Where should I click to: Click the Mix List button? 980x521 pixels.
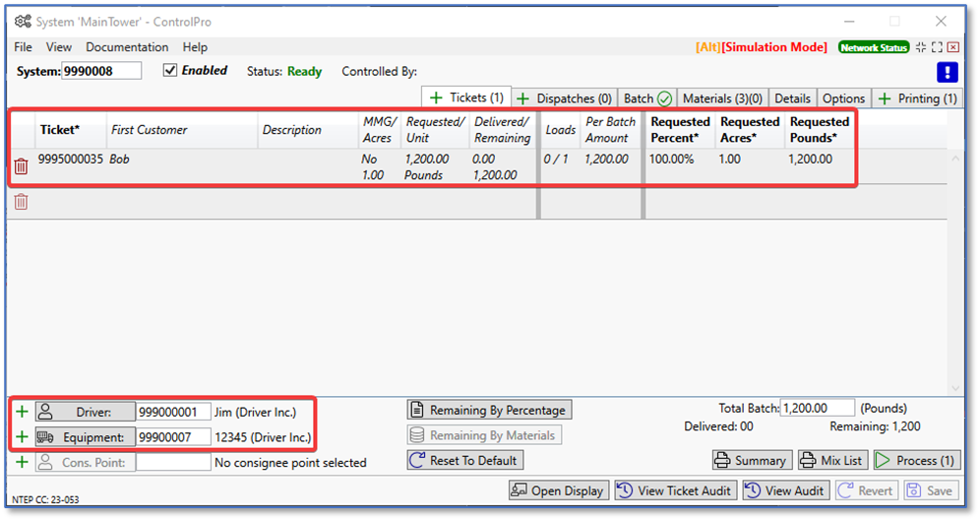tap(830, 460)
